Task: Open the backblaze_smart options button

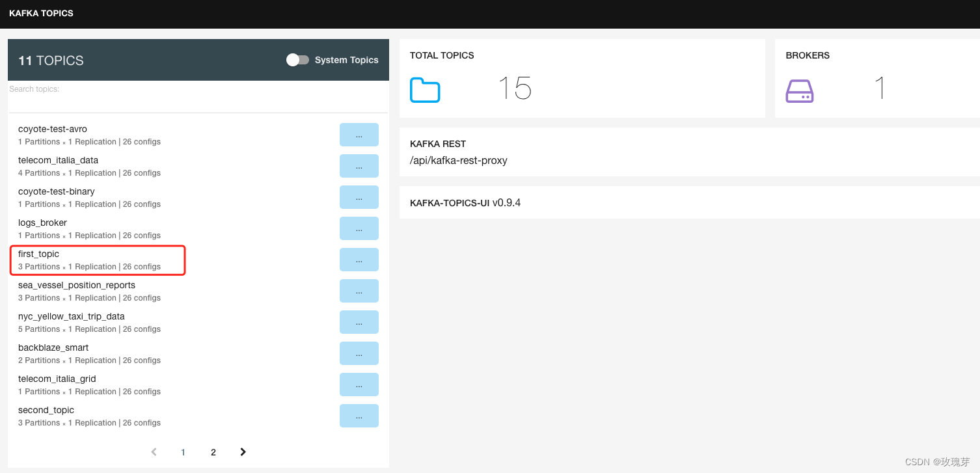Action: [359, 353]
